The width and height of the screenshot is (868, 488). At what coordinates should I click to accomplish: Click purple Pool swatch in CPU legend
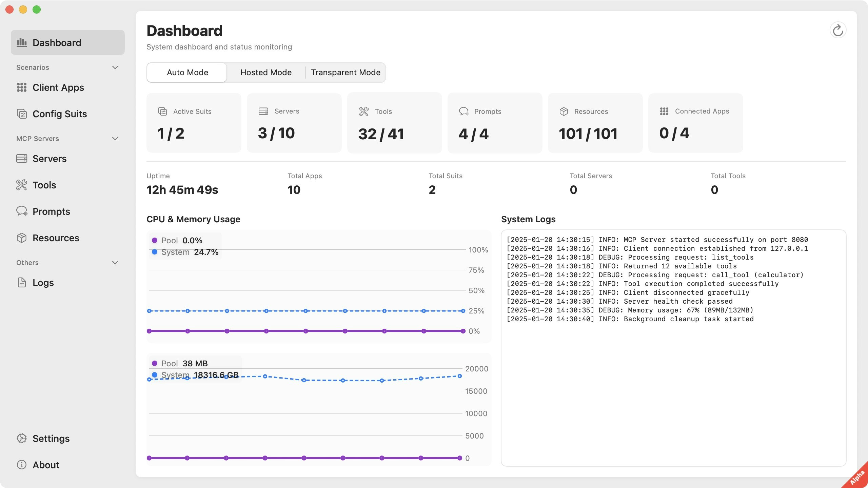tap(155, 240)
